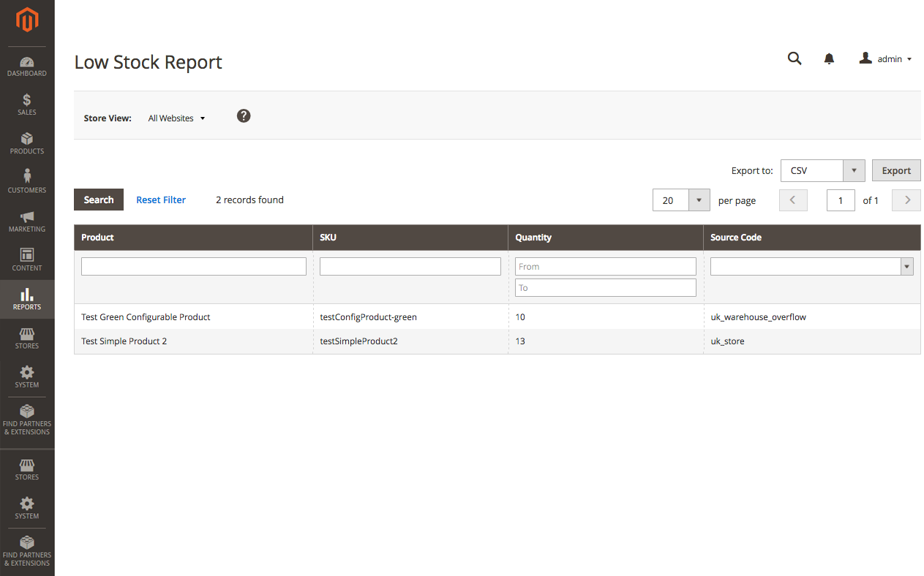
Task: Focus the Quantity From filter field
Action: pyautogui.click(x=606, y=266)
